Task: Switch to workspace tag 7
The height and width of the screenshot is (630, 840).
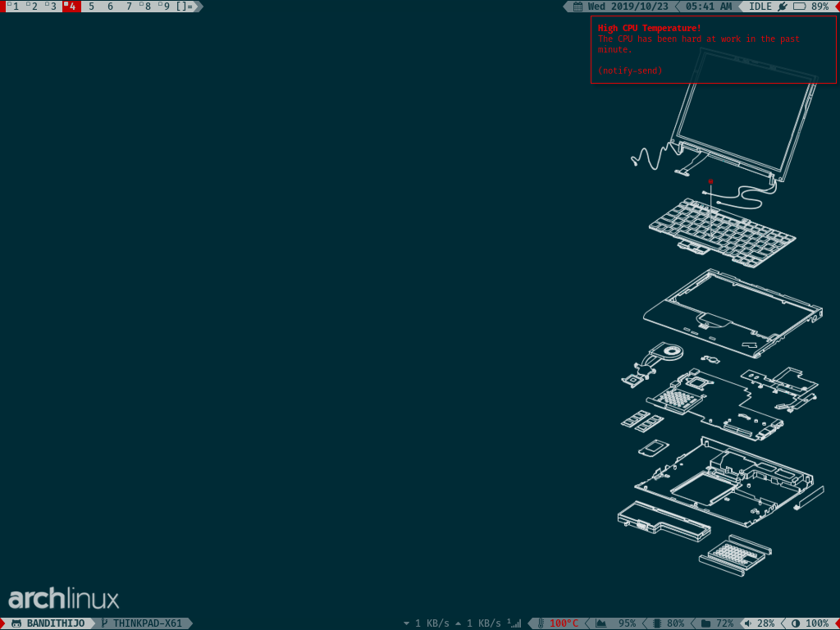Action: 129,7
